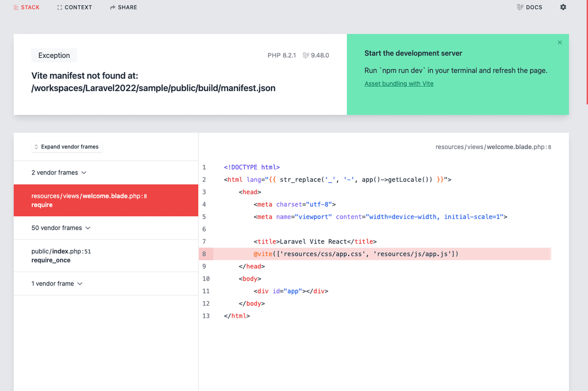
Task: Click the Exception label badge
Action: click(54, 55)
